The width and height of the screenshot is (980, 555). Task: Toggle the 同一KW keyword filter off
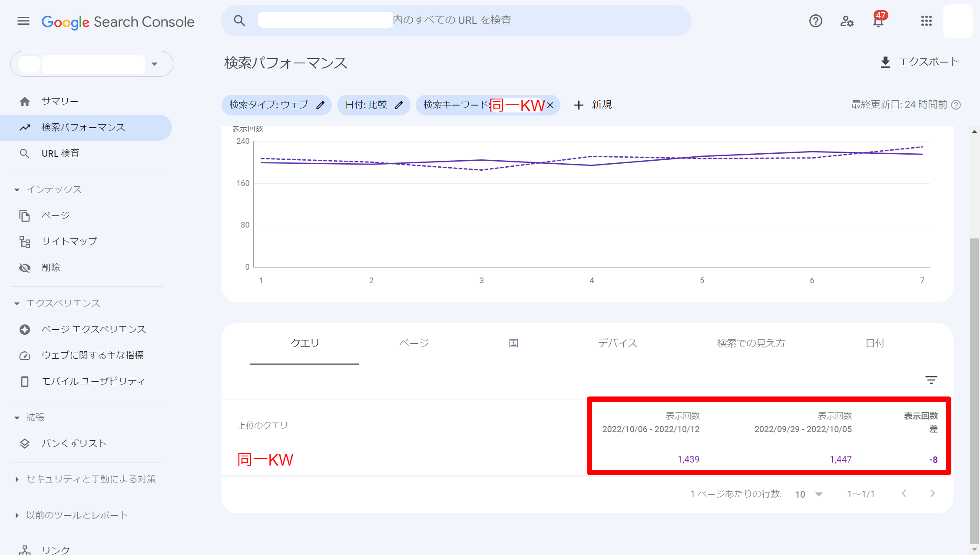pos(551,105)
